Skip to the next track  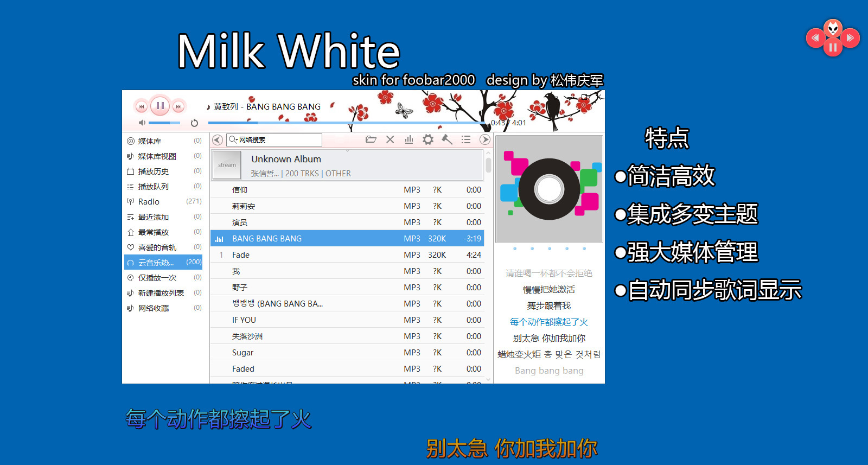click(x=178, y=107)
